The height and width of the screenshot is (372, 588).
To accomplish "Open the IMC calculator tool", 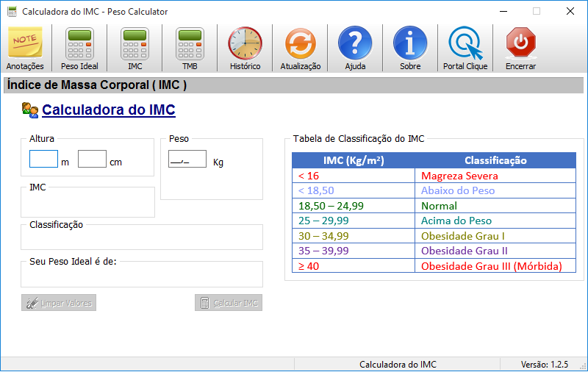I will (135, 44).
